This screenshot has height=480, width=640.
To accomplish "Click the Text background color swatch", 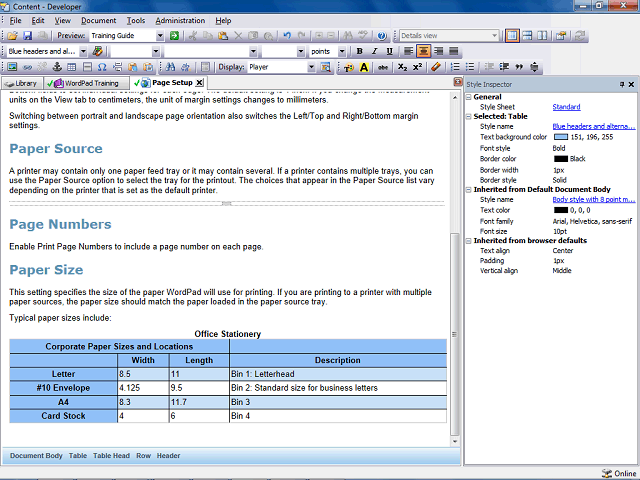I will pos(561,137).
